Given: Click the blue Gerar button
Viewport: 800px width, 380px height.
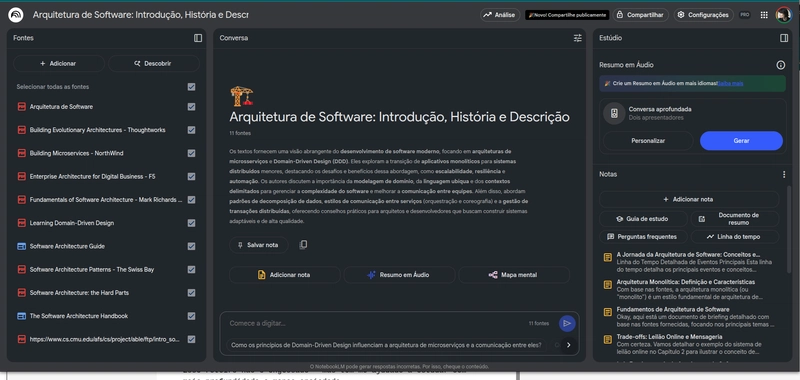Looking at the screenshot, I should tap(741, 141).
